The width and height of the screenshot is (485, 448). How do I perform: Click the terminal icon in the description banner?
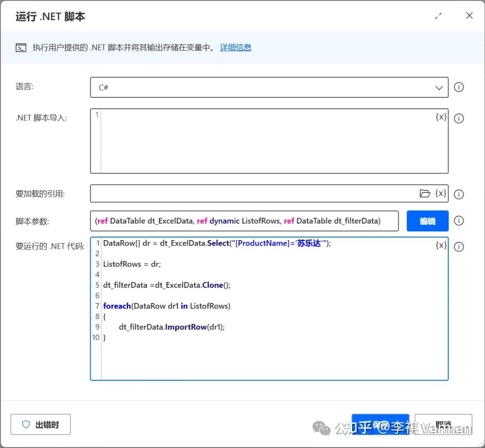point(20,48)
